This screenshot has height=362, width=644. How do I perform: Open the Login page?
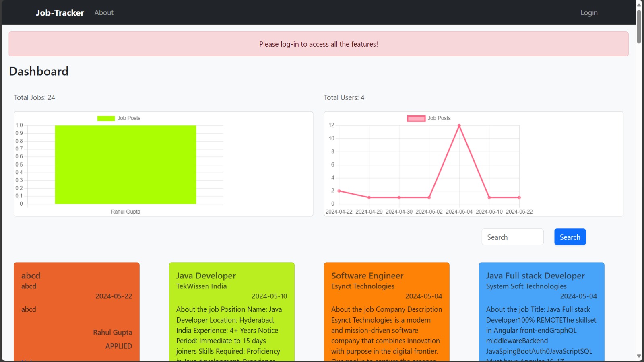589,12
